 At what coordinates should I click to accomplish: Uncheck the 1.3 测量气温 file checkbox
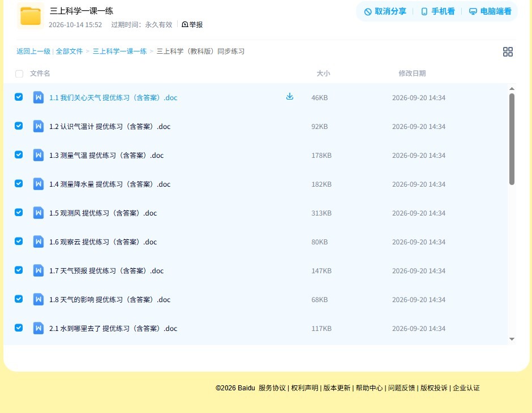pyautogui.click(x=19, y=154)
